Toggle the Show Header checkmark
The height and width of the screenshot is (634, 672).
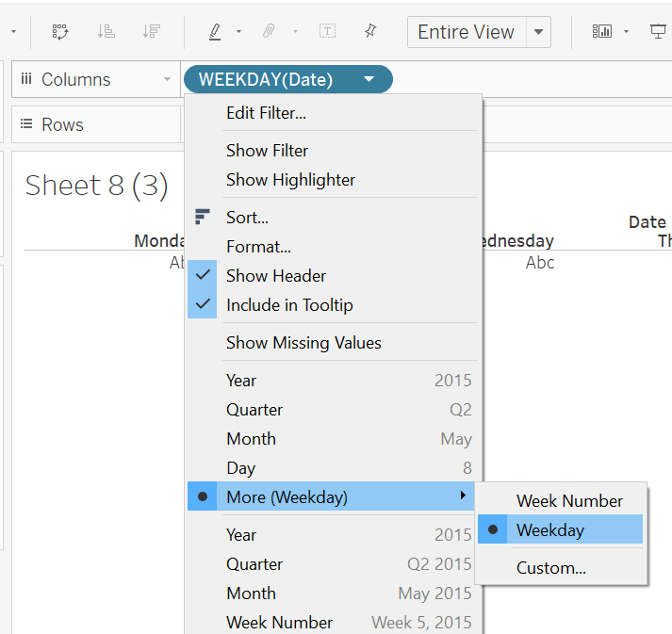click(275, 276)
